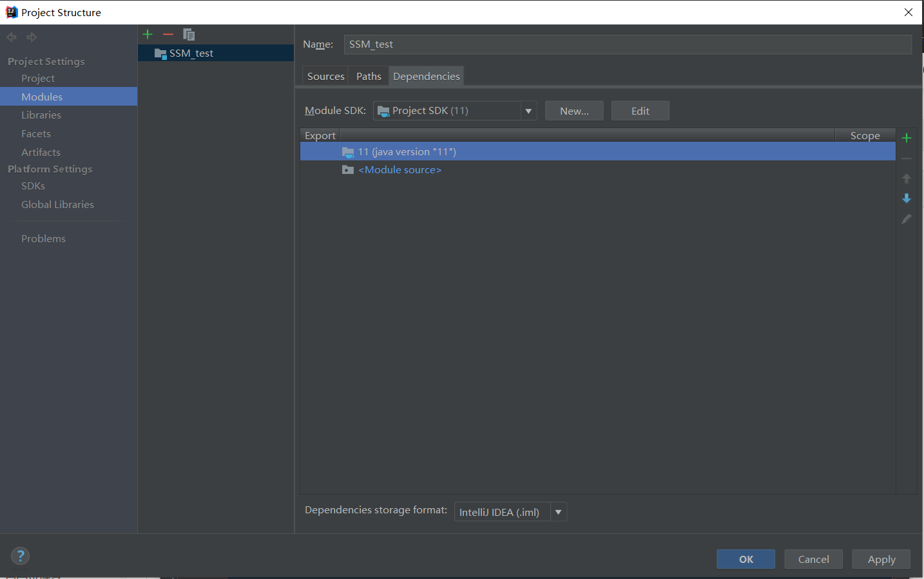Remove dependency with the minus icon
924x579 pixels.
coord(907,158)
